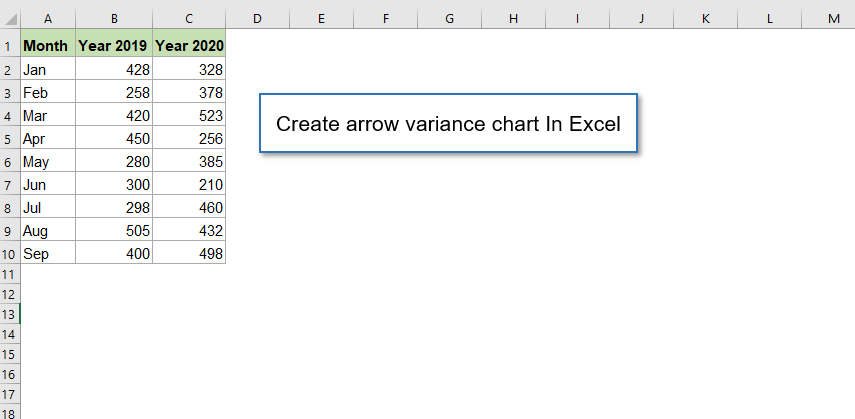Screen dimensions: 855x419
Task: Select the cell with value 498
Action: (189, 254)
